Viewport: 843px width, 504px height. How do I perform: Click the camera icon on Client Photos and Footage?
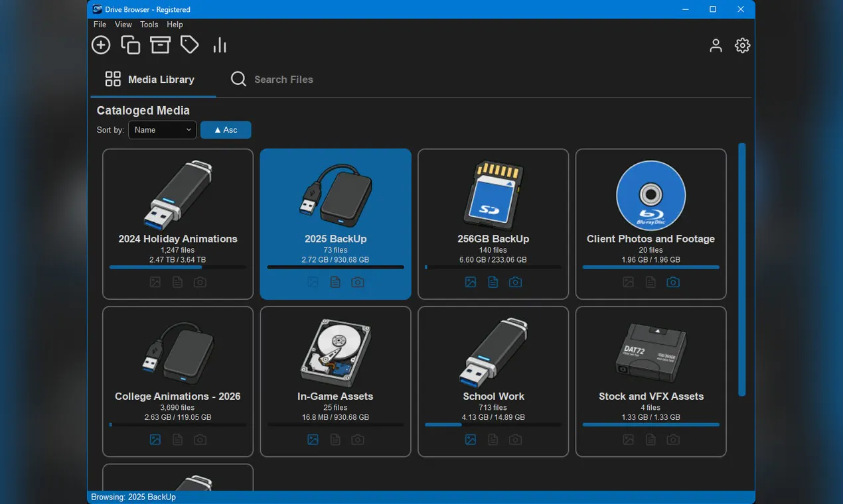pos(673,283)
